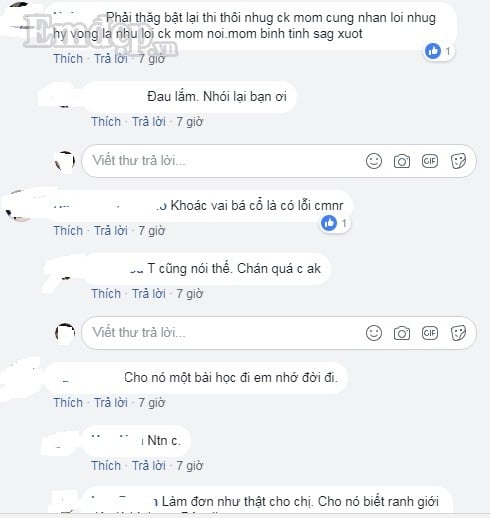Focus the first 'Viết thư trả lời...' field

click(279, 161)
